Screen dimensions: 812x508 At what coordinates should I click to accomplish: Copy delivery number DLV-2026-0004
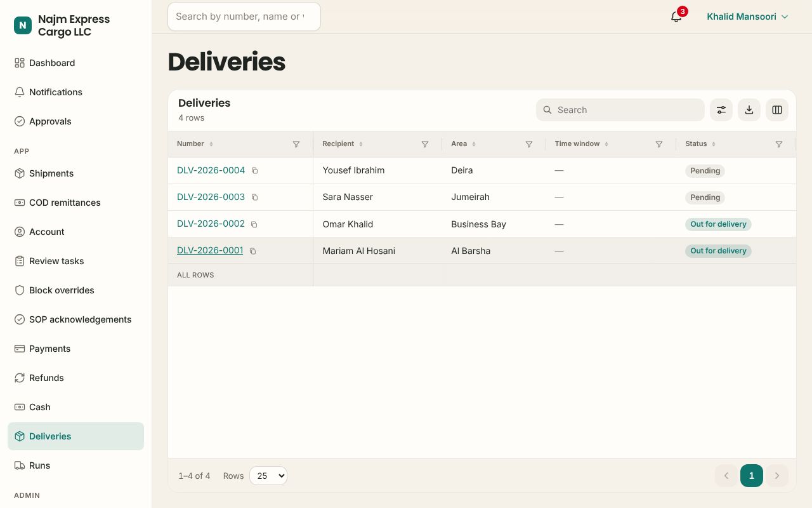point(255,171)
